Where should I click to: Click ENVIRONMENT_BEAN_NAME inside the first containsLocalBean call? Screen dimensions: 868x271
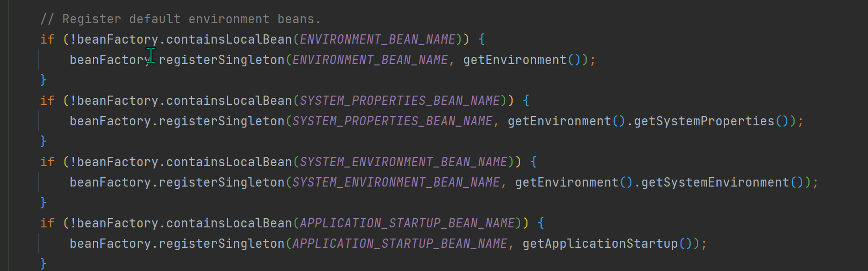click(x=378, y=39)
